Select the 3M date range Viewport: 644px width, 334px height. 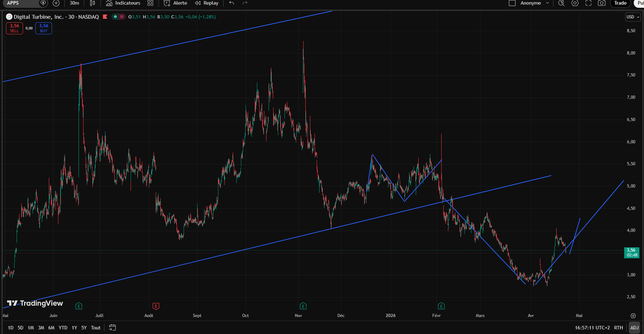pyautogui.click(x=41, y=328)
